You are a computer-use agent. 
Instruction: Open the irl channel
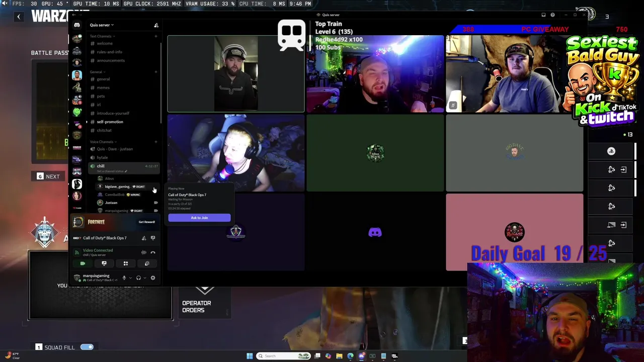click(123, 105)
